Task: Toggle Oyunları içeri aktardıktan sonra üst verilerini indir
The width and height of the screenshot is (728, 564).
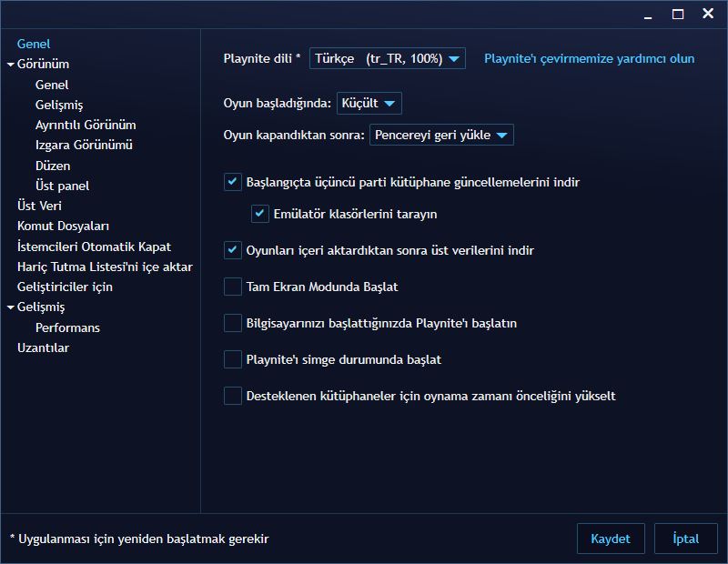Action: (233, 250)
